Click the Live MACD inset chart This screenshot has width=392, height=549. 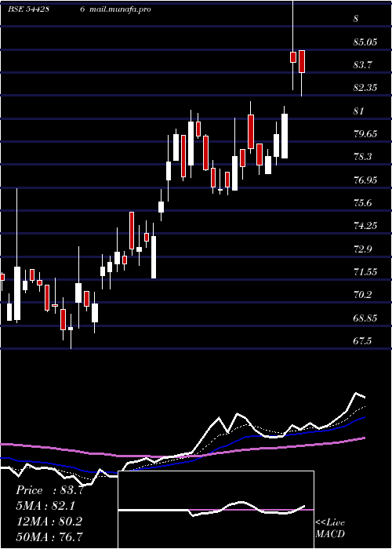[216, 510]
